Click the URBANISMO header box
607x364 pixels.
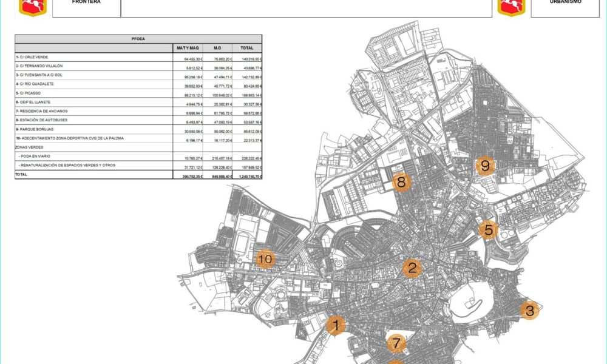pos(565,8)
